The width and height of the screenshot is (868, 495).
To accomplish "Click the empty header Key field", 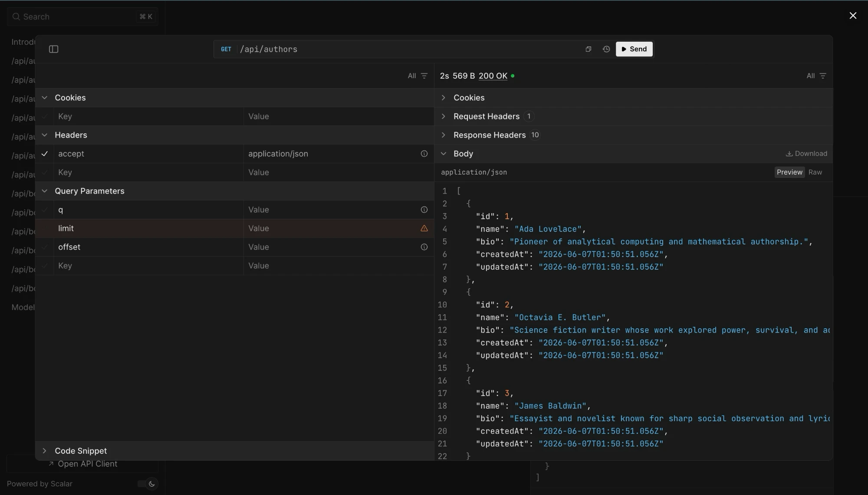I will [x=148, y=172].
